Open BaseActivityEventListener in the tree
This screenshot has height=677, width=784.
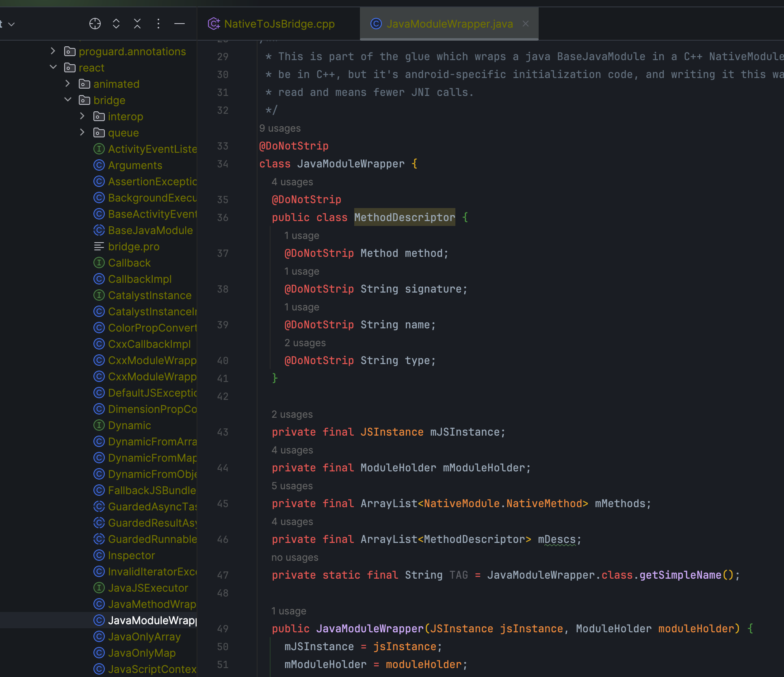point(152,214)
